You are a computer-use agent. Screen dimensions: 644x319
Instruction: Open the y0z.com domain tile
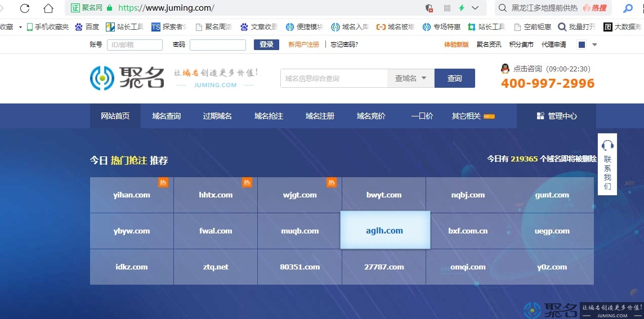(552, 267)
